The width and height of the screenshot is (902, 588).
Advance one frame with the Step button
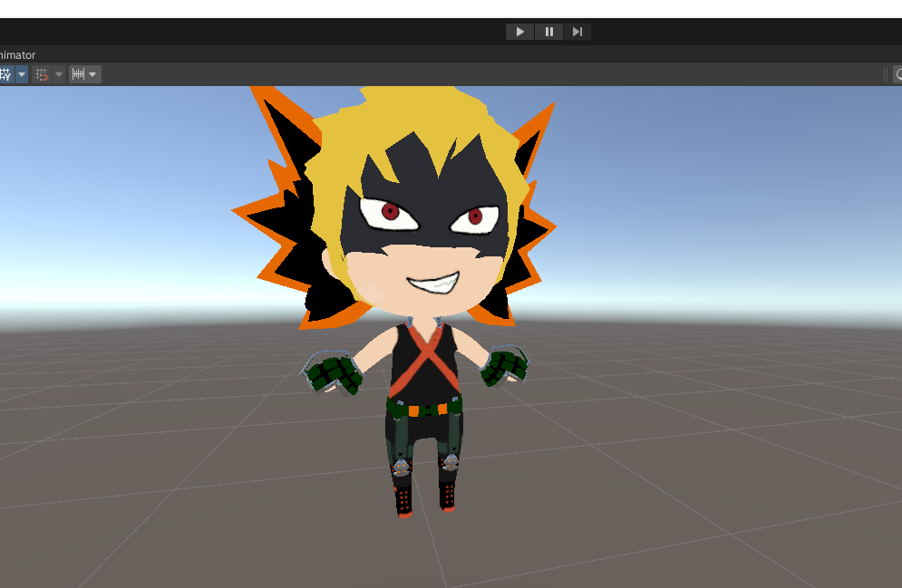coord(577,32)
